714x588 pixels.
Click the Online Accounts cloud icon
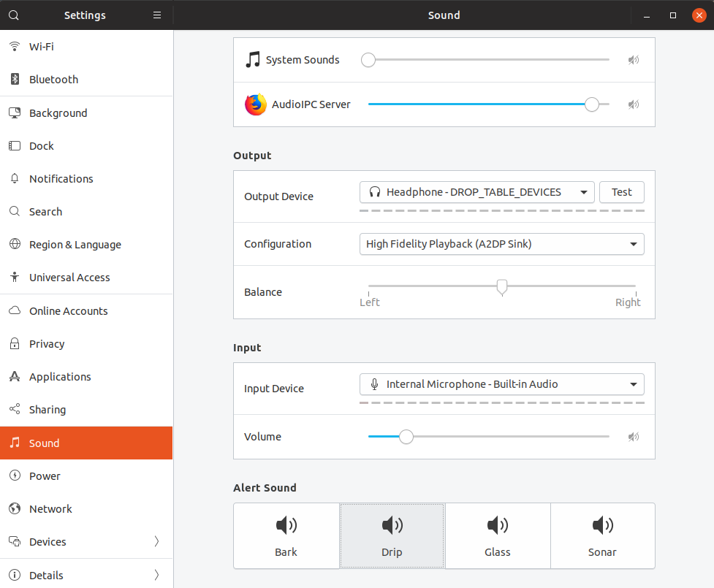pyautogui.click(x=15, y=310)
